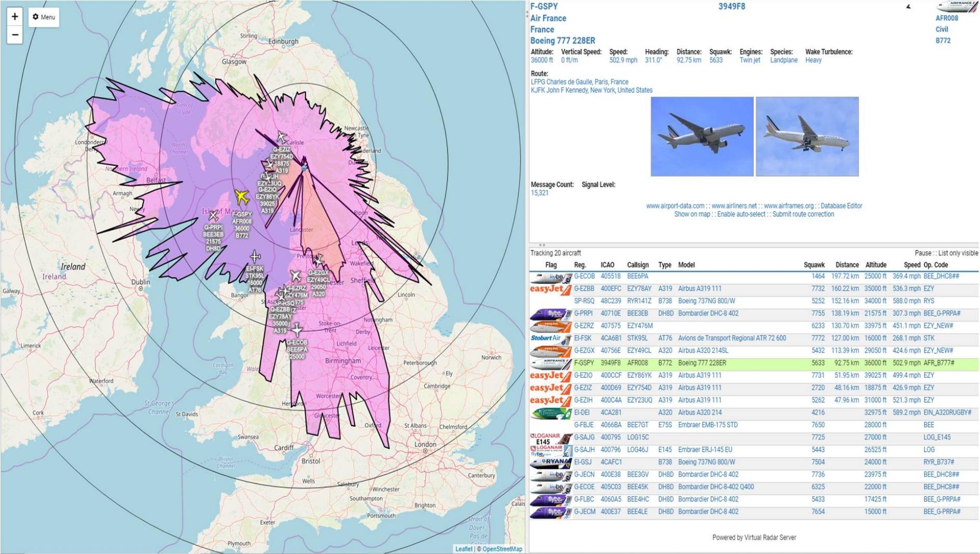980x554 pixels.
Task: Click the easyJet flag in the G-EZIZ row
Action: (x=550, y=388)
